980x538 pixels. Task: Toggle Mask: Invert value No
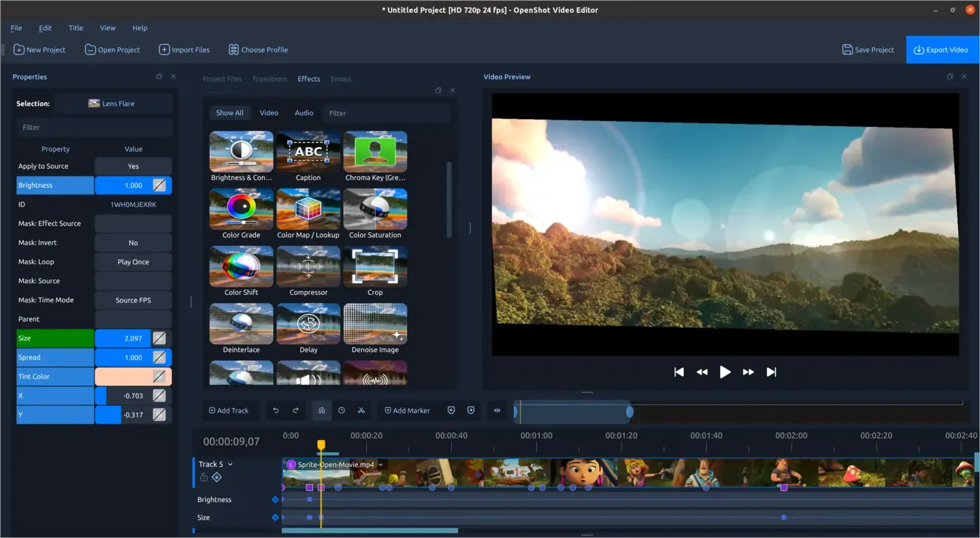[133, 242]
